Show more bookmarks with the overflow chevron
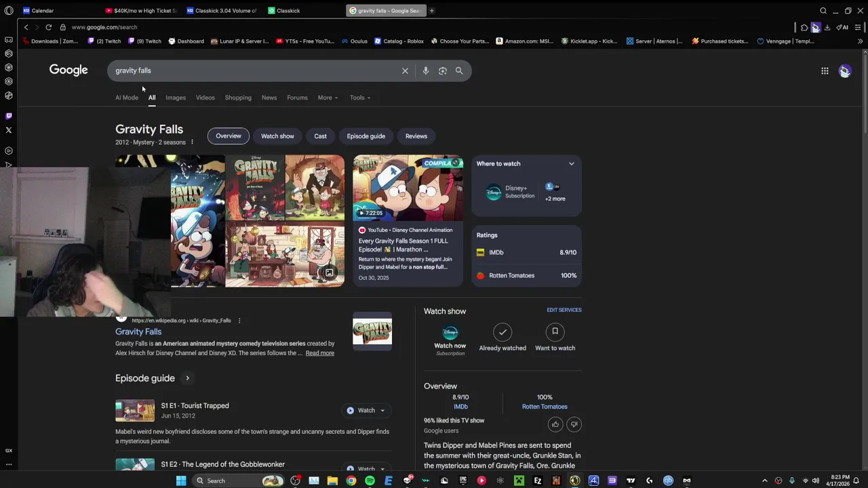868x488 pixels. point(860,41)
